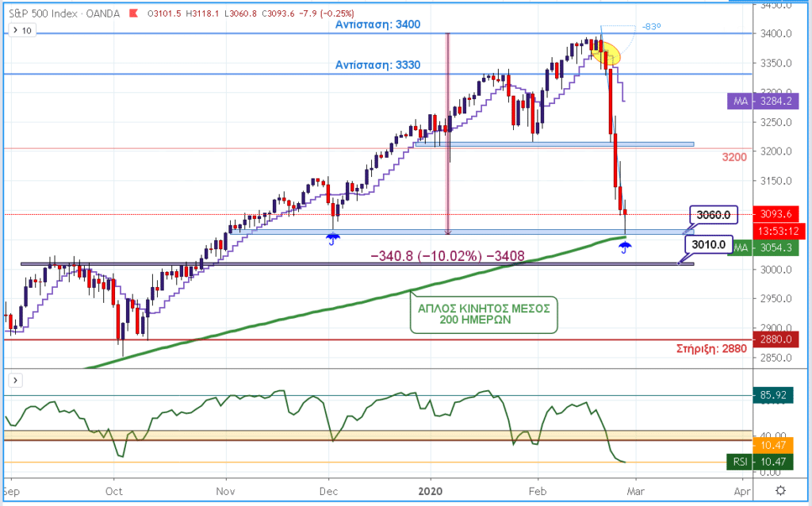Click the Nov label on time axis
The image size is (812, 506).
(x=225, y=491)
